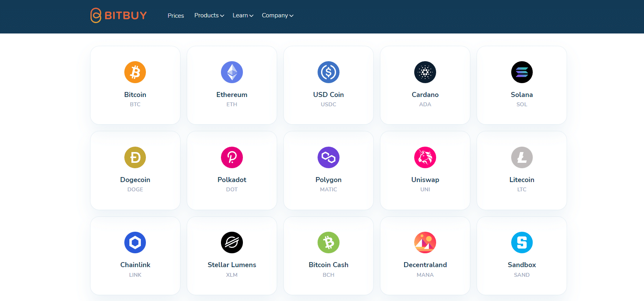Click the SOL ticker label
Image resolution: width=644 pixels, height=301 pixels.
[522, 104]
